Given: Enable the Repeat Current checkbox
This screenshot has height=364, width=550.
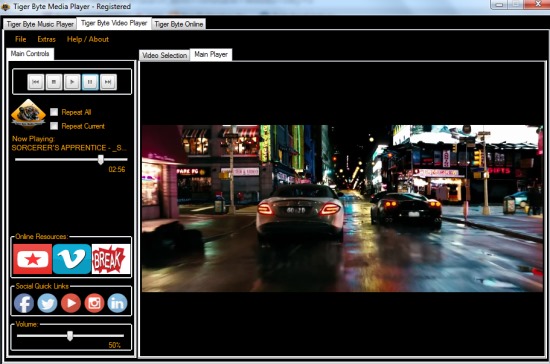Looking at the screenshot, I should click(54, 126).
